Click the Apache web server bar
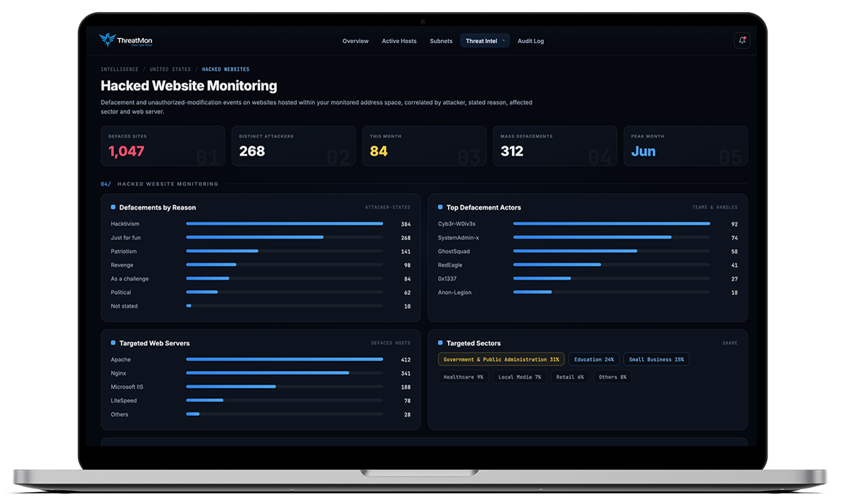This screenshot has height=504, width=845. 284,360
